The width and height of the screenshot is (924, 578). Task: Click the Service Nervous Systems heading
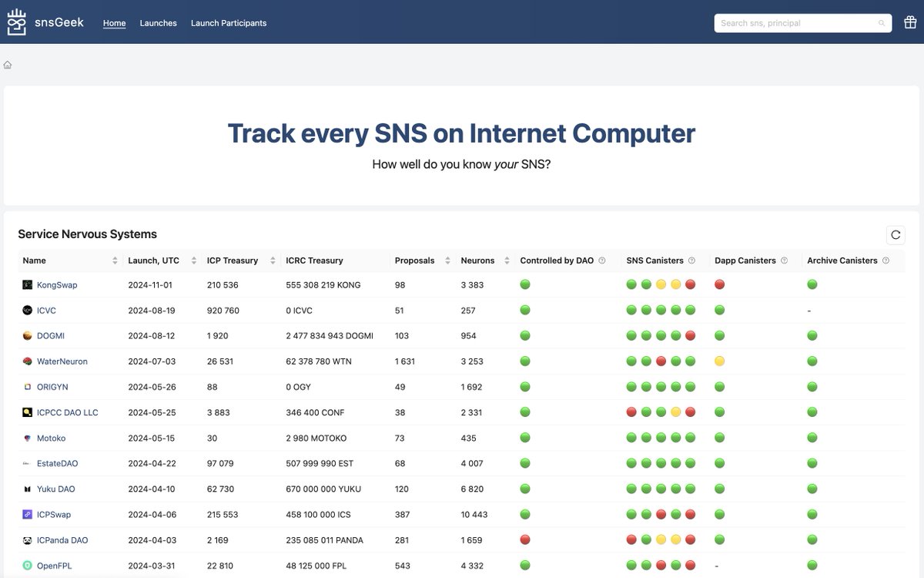pyautogui.click(x=88, y=234)
